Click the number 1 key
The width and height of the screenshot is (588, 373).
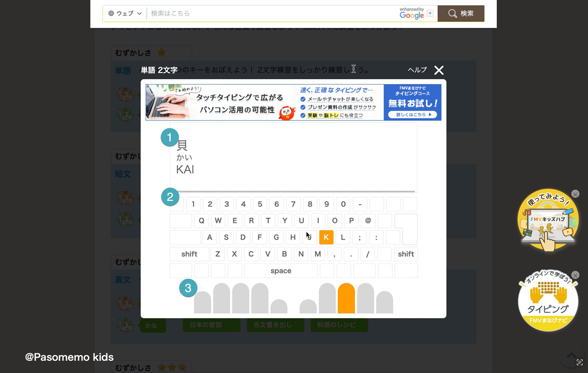(193, 204)
